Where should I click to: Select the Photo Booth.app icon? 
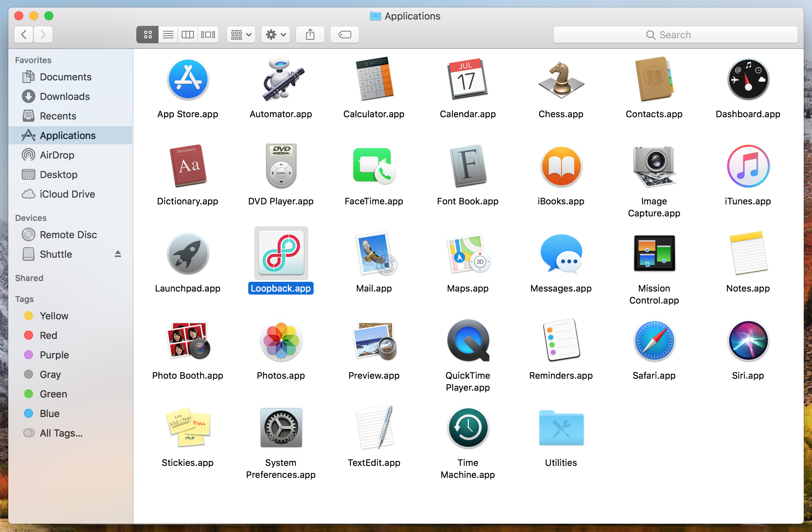click(188, 340)
